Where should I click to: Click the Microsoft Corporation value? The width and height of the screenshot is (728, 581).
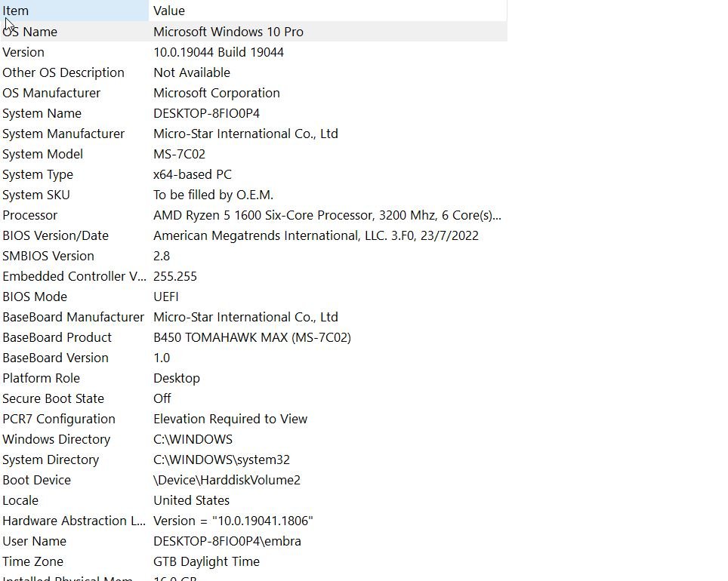[x=217, y=93]
